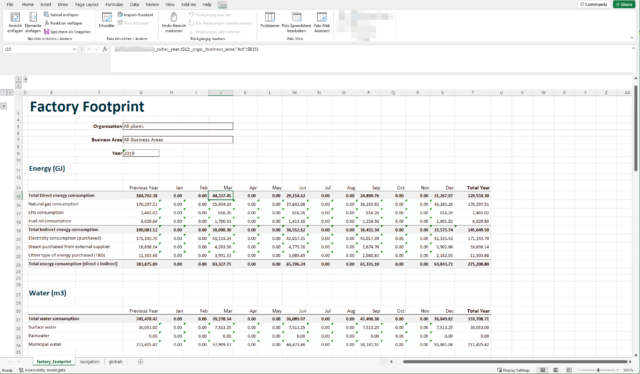Open the Data ribbon tab
The height and width of the screenshot is (374, 640).
134,4
